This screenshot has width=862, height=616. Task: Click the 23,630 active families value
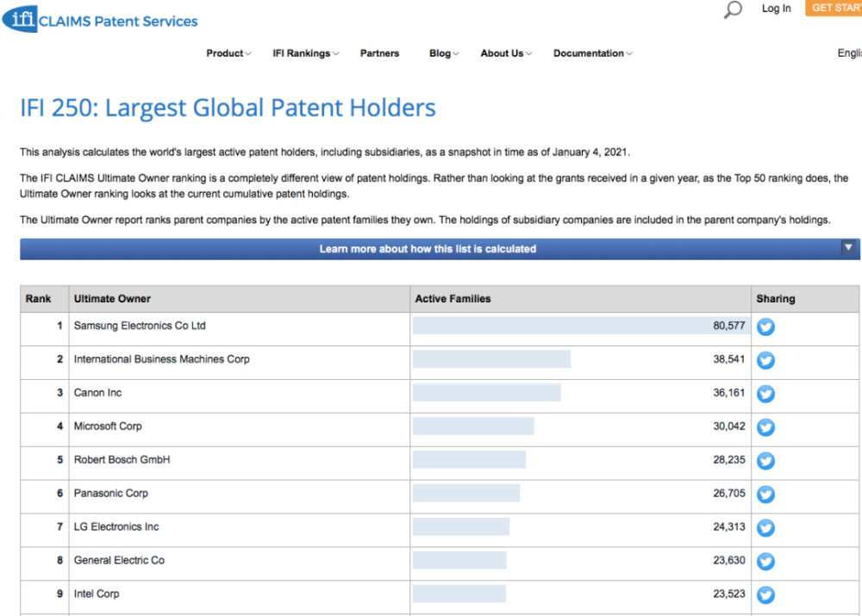pyautogui.click(x=729, y=561)
